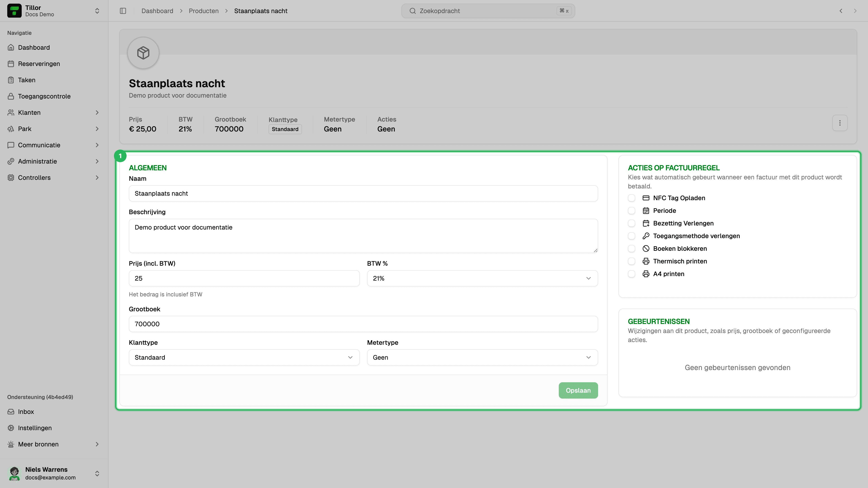Screen dimensions: 868x488
Task: Go to Dashboard breadcrumb link
Action: (x=157, y=11)
